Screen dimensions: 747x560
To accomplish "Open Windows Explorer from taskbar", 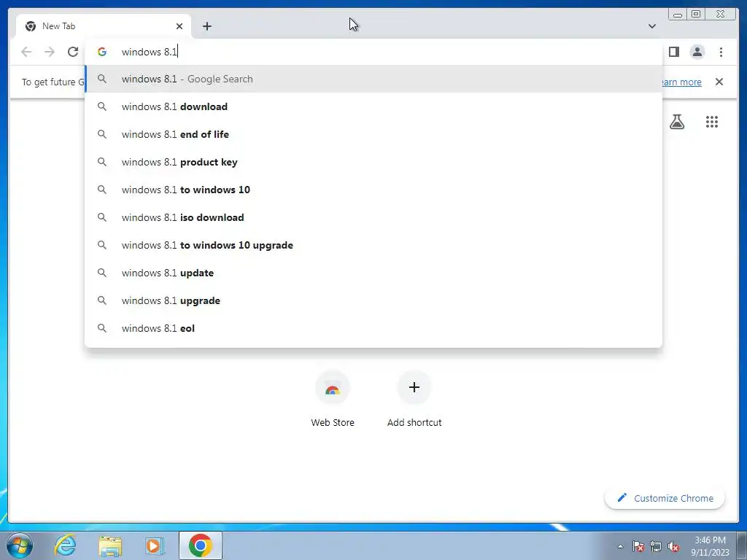I will [x=110, y=545].
